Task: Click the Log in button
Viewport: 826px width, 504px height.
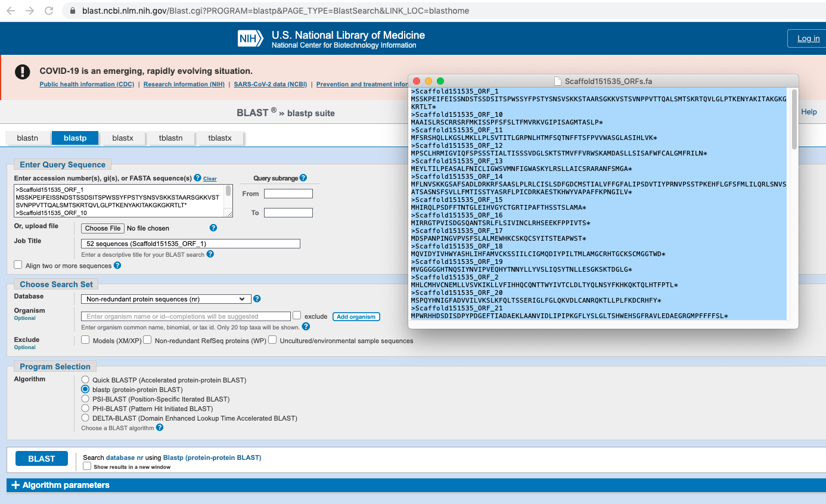Action: (x=808, y=38)
